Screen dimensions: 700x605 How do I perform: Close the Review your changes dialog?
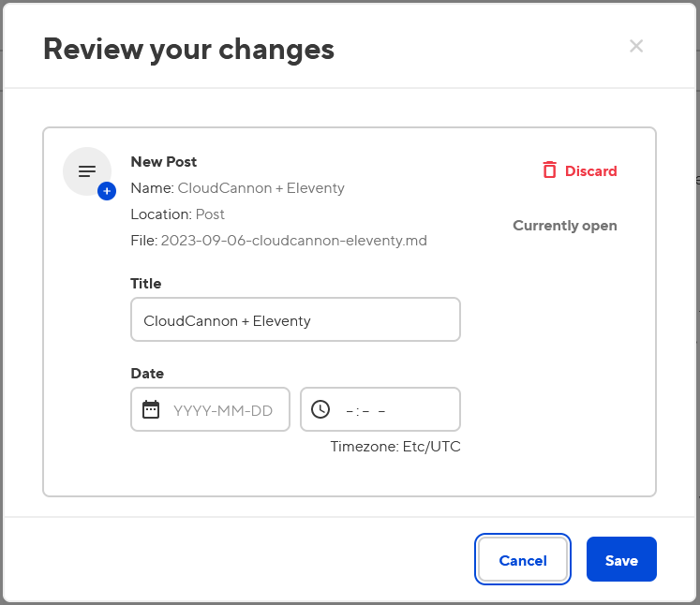[636, 46]
